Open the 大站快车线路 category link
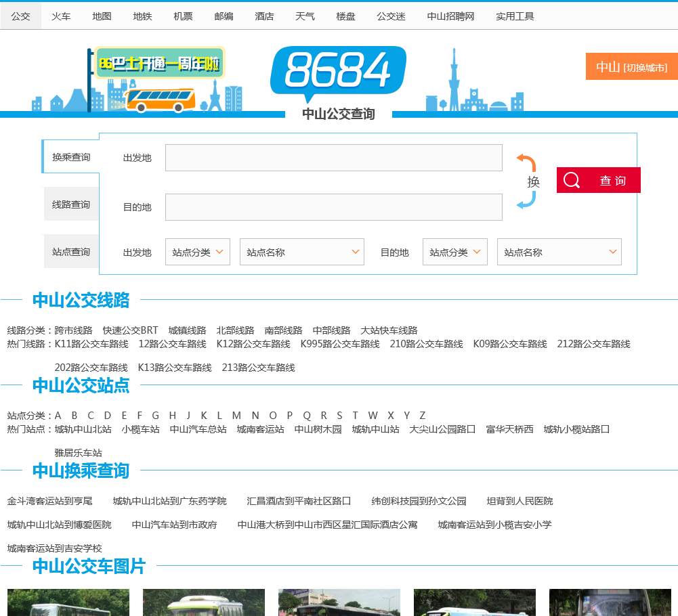This screenshot has height=616, width=678. [x=389, y=331]
